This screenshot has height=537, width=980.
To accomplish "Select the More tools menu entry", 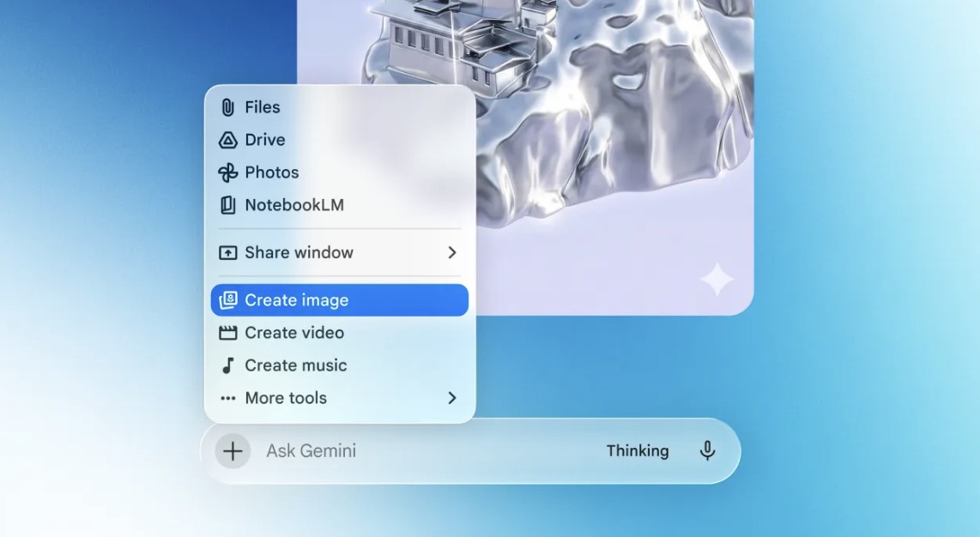I will point(339,398).
